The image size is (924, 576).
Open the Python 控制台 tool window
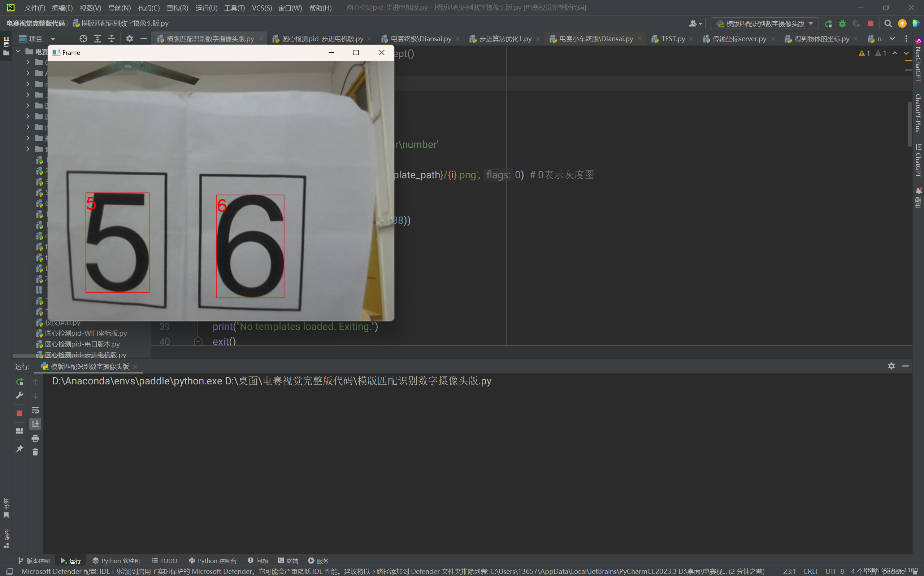click(213, 560)
